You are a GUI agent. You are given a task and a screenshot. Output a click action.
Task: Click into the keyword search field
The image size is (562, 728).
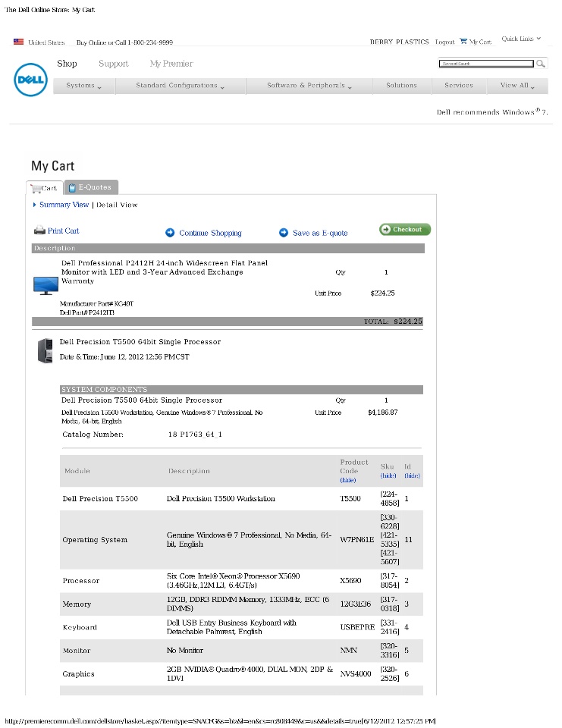point(486,64)
